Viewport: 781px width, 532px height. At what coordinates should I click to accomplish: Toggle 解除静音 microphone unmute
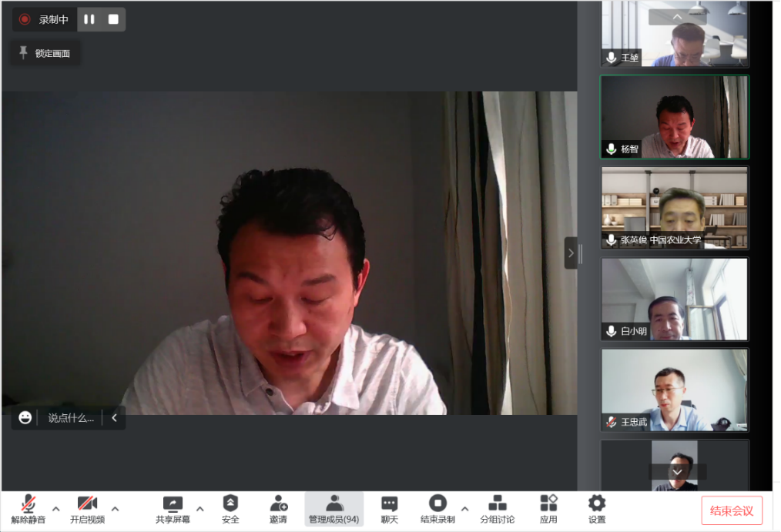click(x=28, y=504)
